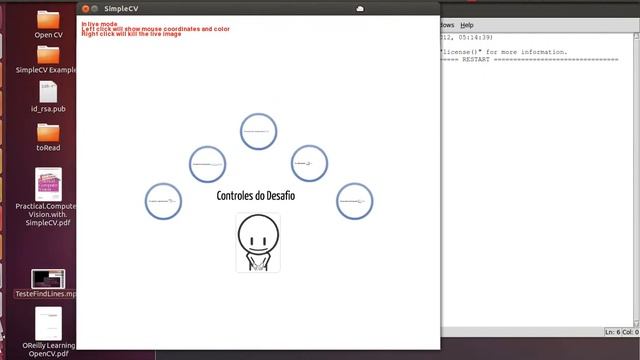Screen dimensions: 640x360
Task: Click the license() information line in shell
Action: [x=504, y=52]
